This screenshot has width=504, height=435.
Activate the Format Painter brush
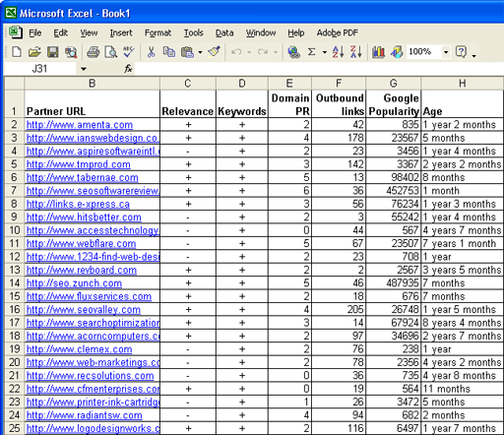click(214, 52)
